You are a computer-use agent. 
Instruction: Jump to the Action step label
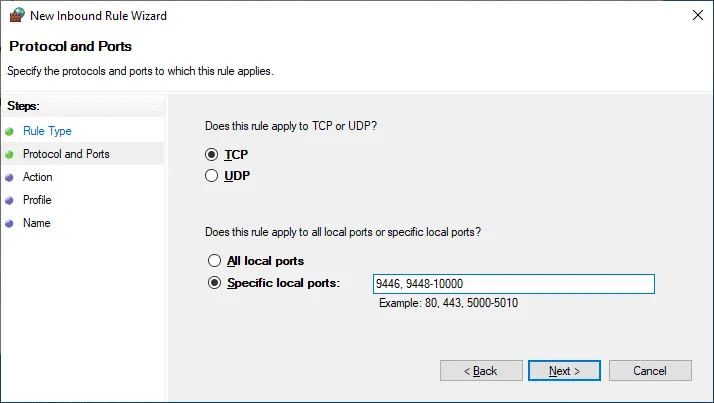[38, 177]
